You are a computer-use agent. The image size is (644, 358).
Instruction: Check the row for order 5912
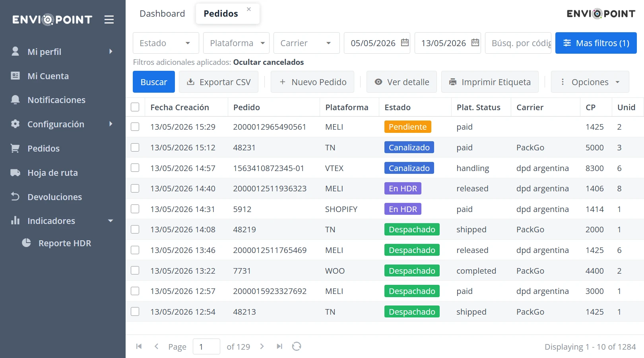[x=135, y=209]
